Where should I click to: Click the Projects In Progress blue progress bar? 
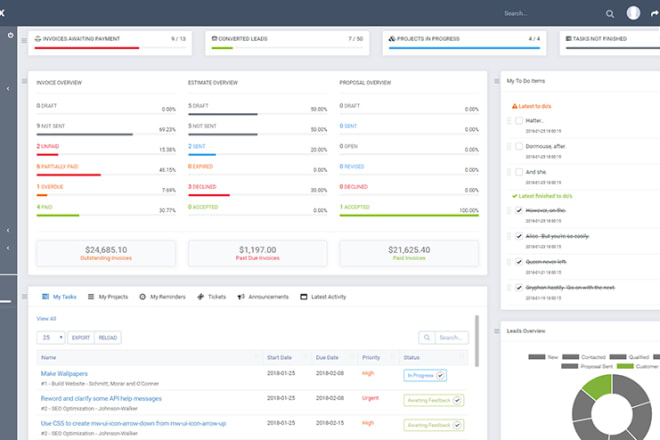464,48
